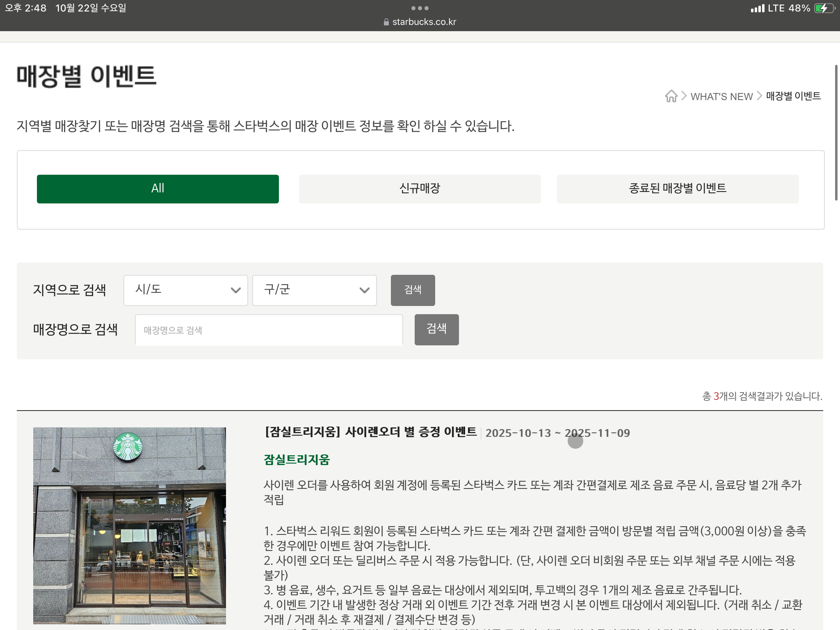
Task: Tap the lock icon beside starbucks.co.kr
Action: (386, 22)
